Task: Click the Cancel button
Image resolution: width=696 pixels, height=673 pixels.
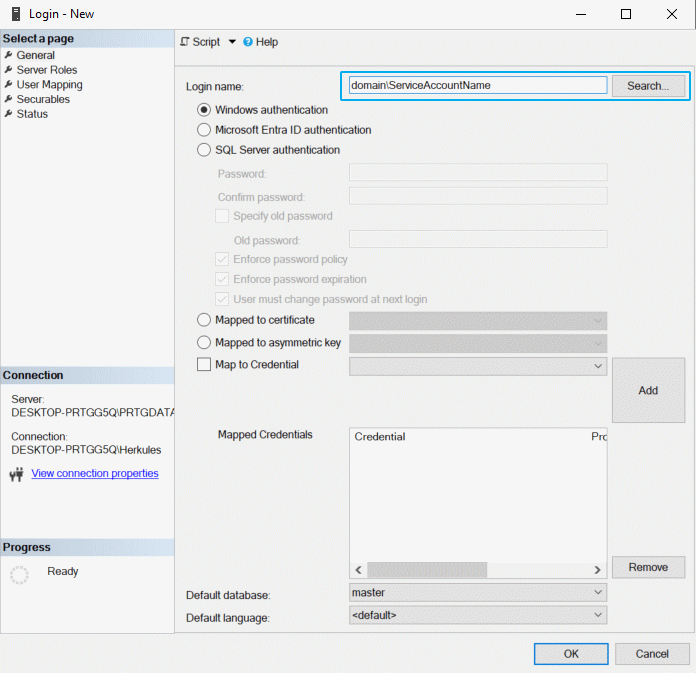Action: [652, 653]
